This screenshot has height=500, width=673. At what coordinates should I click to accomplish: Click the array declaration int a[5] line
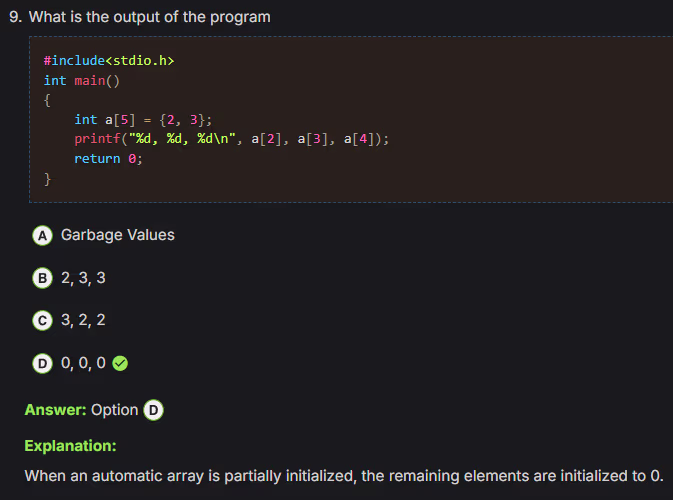coord(143,119)
